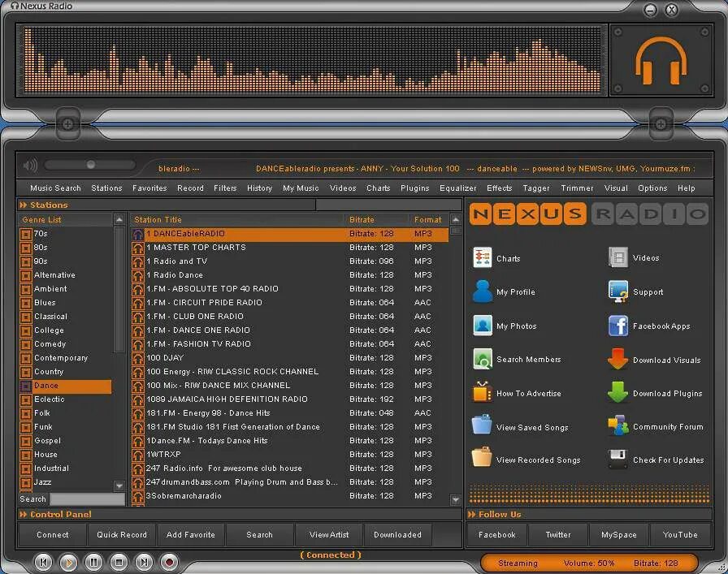Adjust the volume slider knob
The height and width of the screenshot is (574, 728).
click(91, 165)
